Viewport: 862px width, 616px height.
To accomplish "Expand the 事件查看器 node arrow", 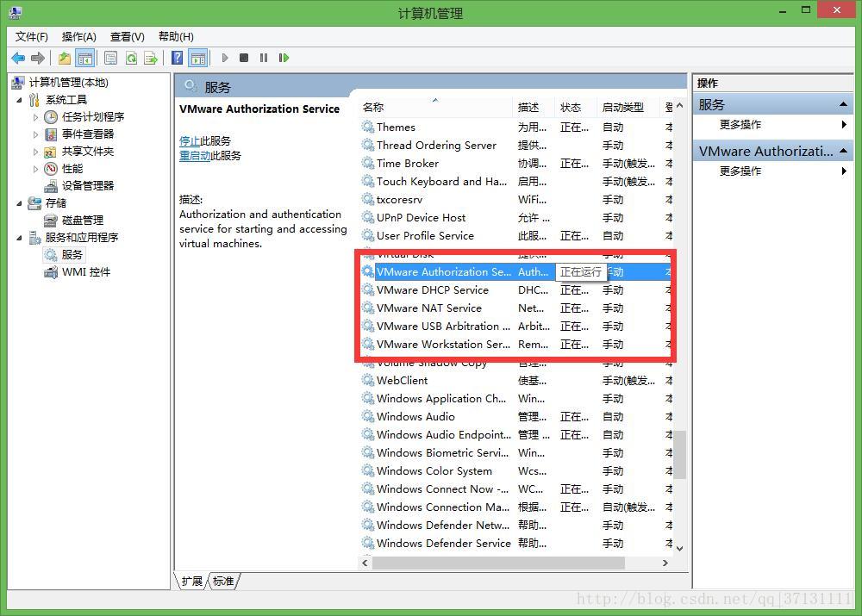I will point(35,134).
